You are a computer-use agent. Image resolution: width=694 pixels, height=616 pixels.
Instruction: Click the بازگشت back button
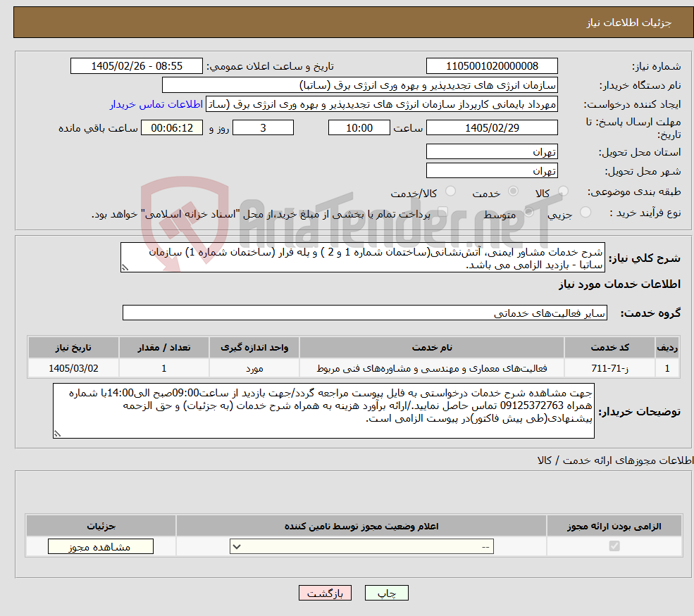click(325, 593)
